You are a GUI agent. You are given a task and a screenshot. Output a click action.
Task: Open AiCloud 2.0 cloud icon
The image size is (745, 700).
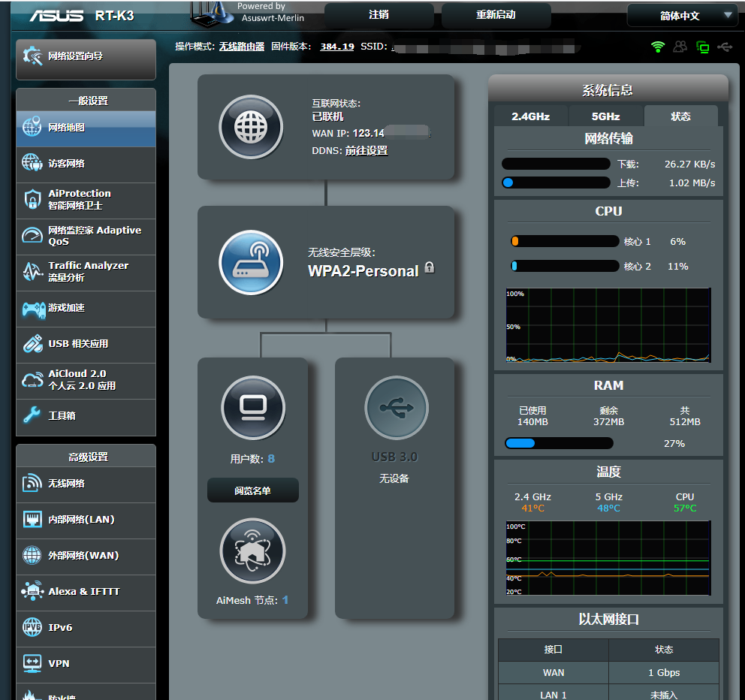[32, 380]
